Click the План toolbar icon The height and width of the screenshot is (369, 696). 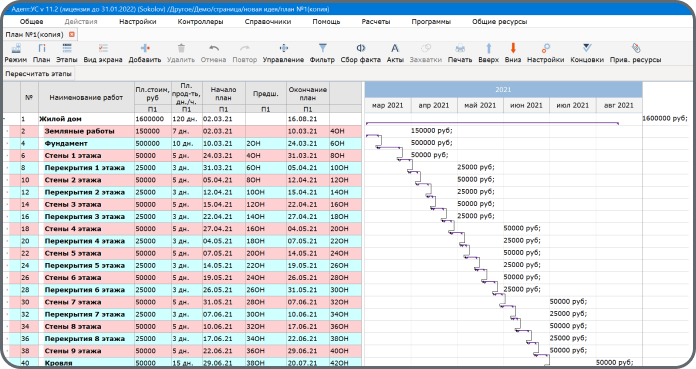point(41,53)
